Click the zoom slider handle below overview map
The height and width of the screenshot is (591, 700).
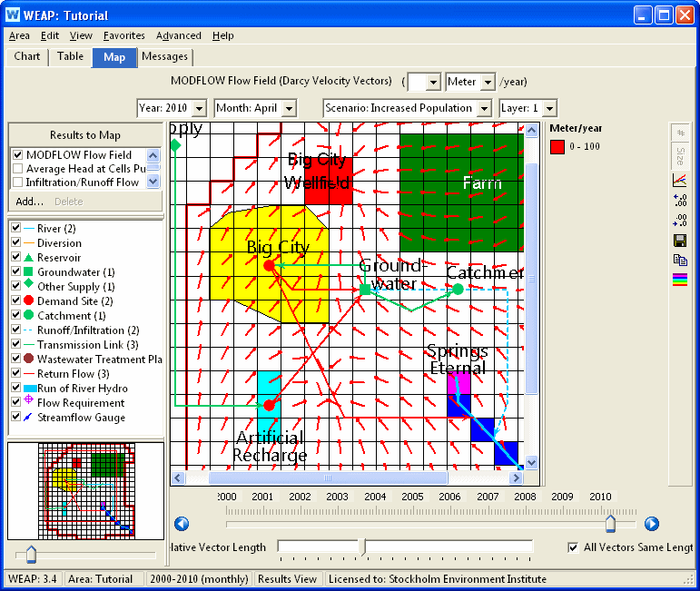pos(31,555)
